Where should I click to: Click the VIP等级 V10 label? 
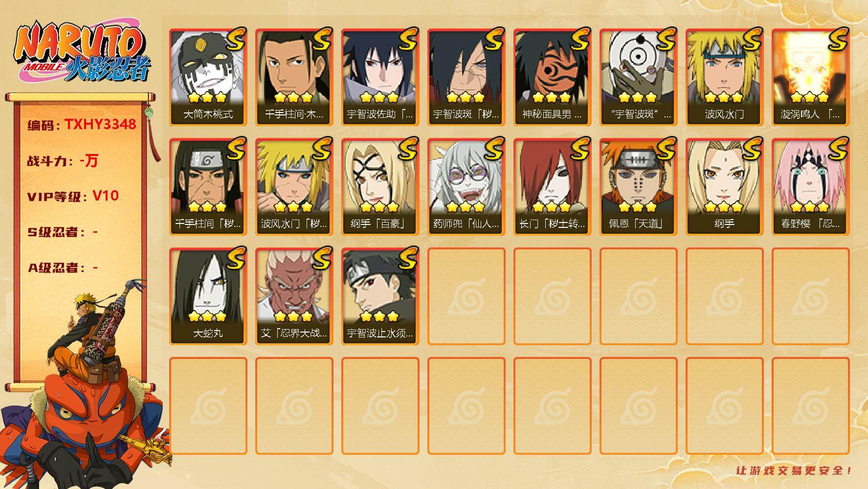point(73,196)
